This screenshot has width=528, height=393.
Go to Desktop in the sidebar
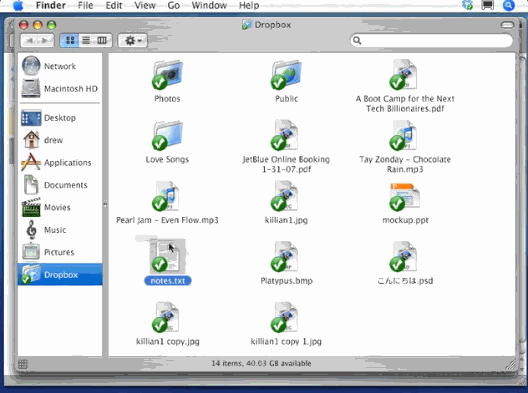(60, 118)
